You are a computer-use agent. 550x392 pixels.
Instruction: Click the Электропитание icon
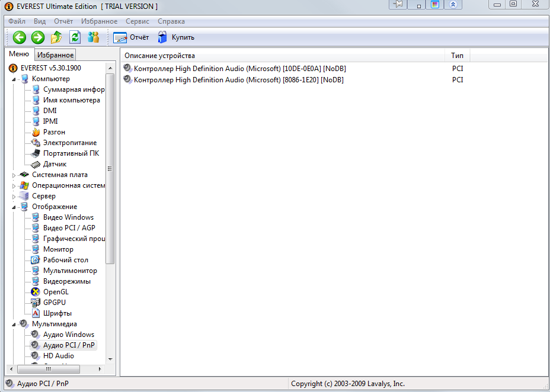coord(36,143)
